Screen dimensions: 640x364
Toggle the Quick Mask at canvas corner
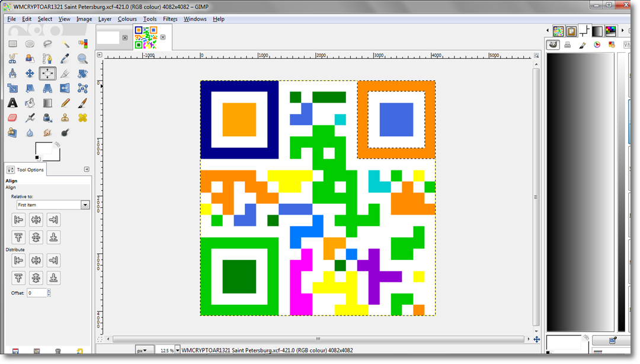pos(100,339)
